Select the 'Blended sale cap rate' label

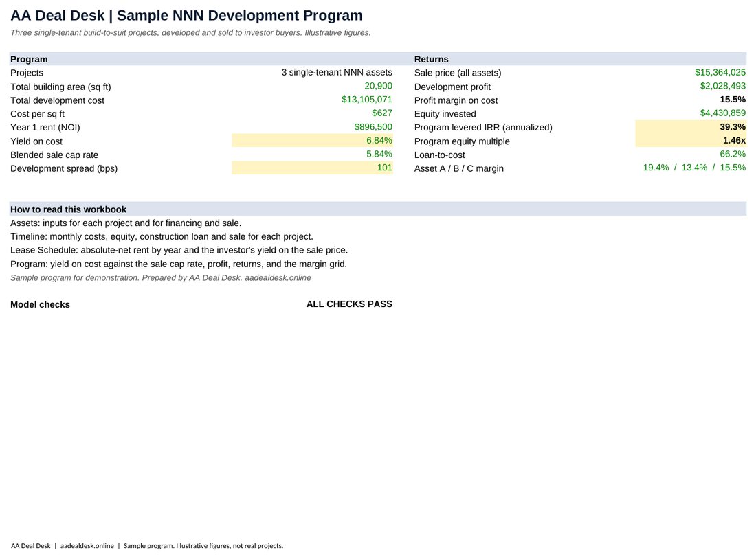coord(54,155)
